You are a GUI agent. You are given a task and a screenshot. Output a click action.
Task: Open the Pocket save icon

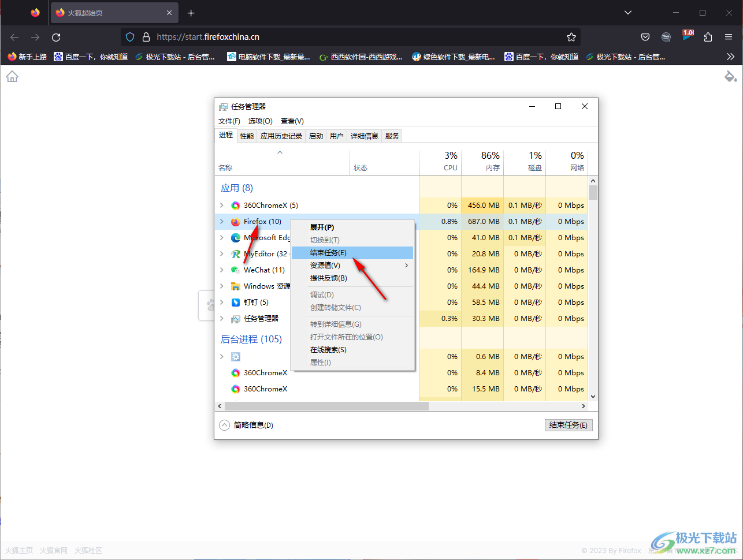click(x=645, y=37)
